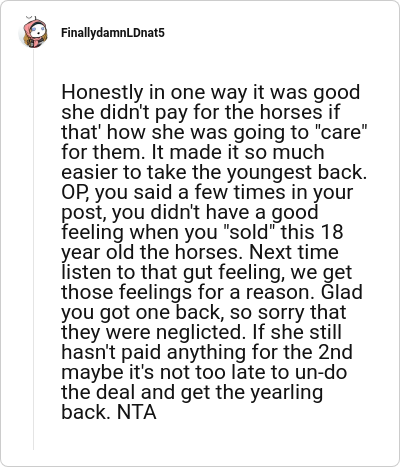Click the word "Glad" in the comment
Screen dimensions: 400x467
click(342, 292)
